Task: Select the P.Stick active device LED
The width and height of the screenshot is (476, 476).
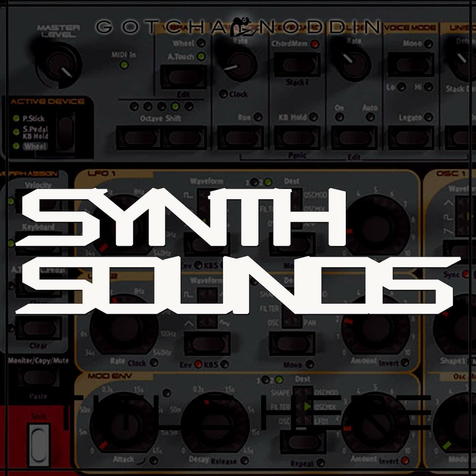Action: click(x=16, y=118)
